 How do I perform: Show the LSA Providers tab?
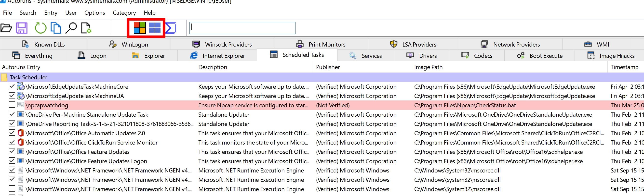coord(413,44)
